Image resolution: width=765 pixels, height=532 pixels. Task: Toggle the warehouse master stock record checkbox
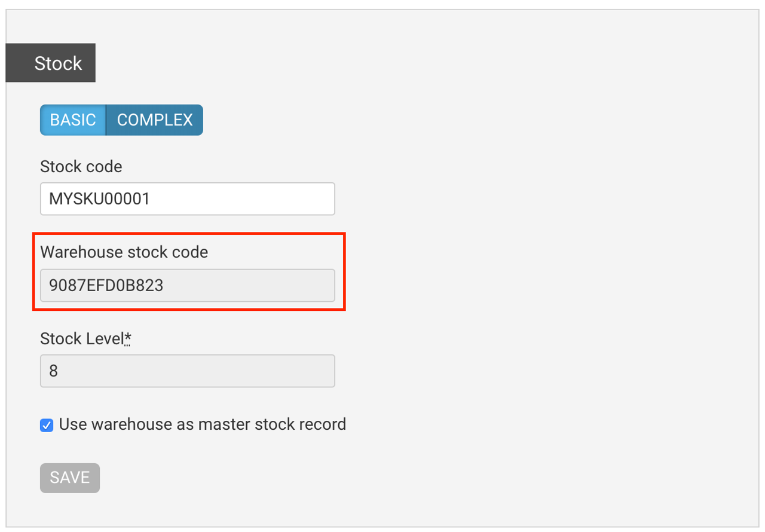click(x=47, y=426)
